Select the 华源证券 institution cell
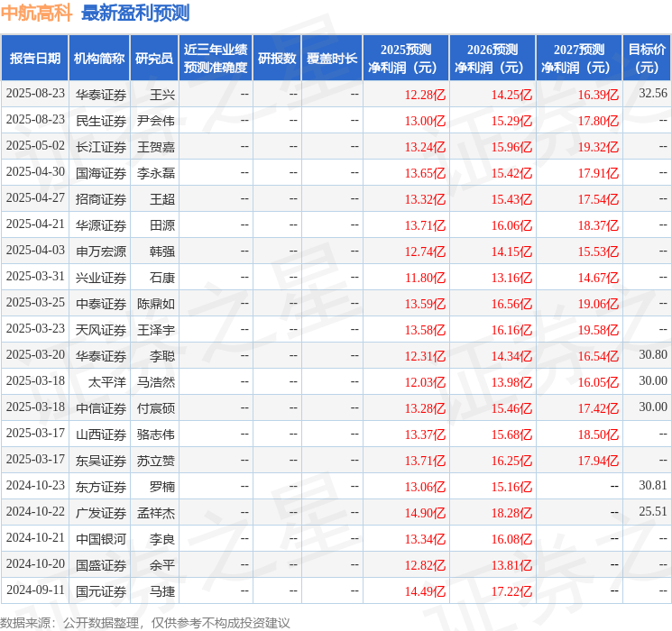The height and width of the screenshot is (631, 672). 101,225
